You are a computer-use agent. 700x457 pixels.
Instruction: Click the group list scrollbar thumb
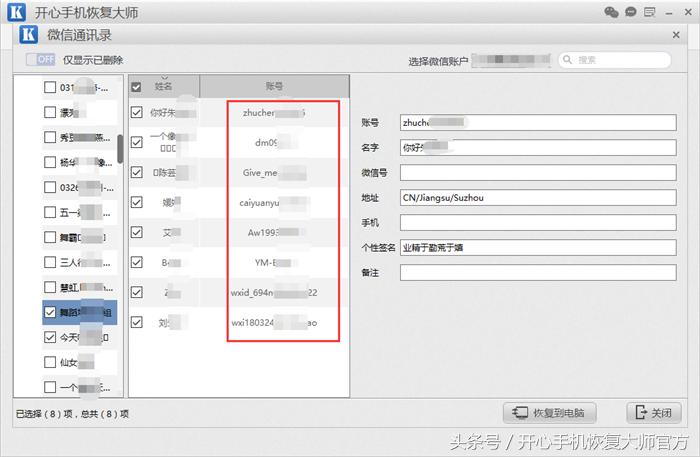pos(120,149)
